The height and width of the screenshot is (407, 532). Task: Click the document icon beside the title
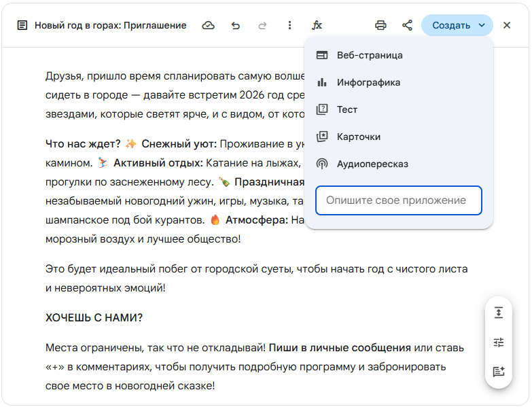coord(22,25)
